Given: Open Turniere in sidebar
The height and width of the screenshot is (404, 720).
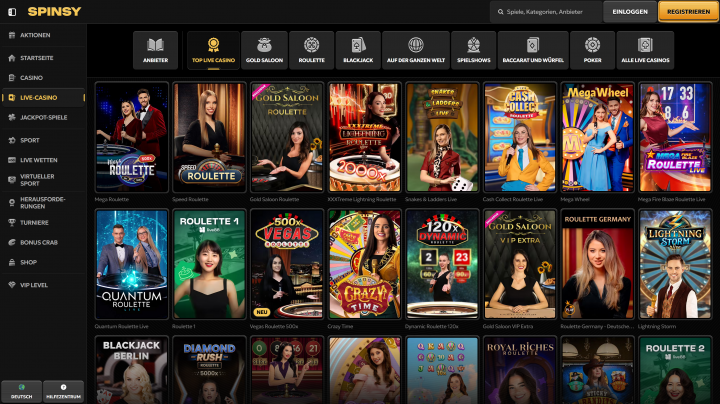Looking at the screenshot, I should pyautogui.click(x=43, y=223).
